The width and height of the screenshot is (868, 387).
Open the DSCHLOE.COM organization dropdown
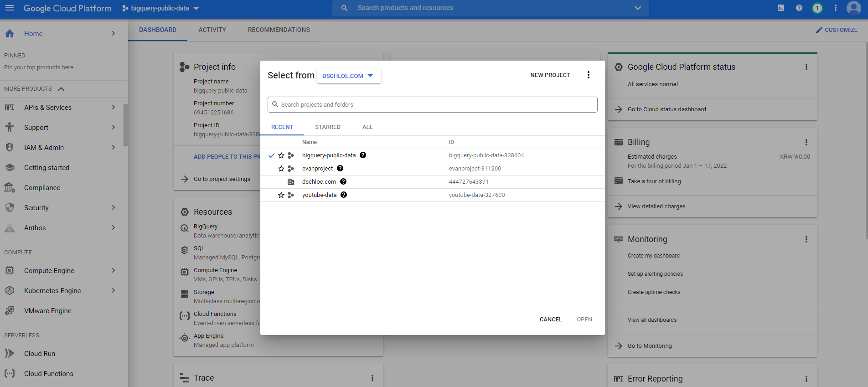(x=349, y=76)
